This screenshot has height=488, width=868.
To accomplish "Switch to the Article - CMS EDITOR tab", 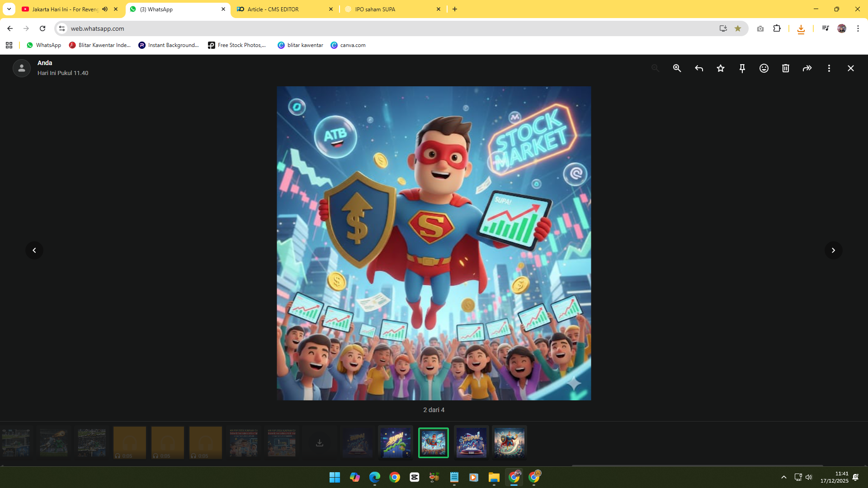I will [285, 9].
